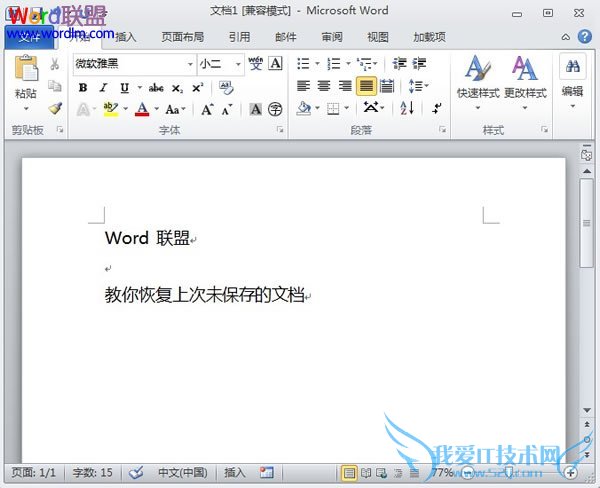Switch to Draft view
600x488 pixels.
coord(414,473)
